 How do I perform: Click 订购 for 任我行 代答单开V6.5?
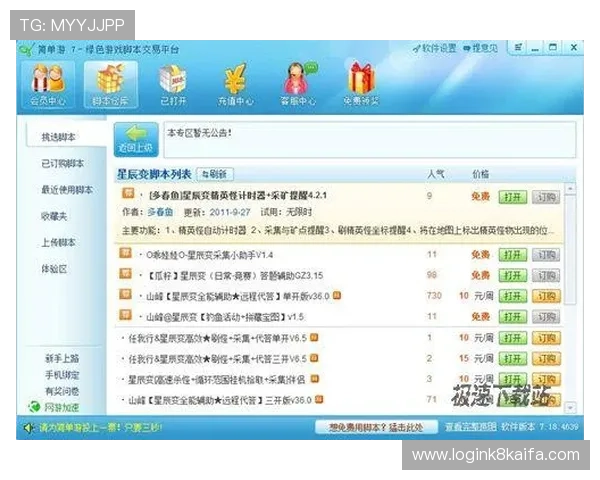[x=546, y=338]
